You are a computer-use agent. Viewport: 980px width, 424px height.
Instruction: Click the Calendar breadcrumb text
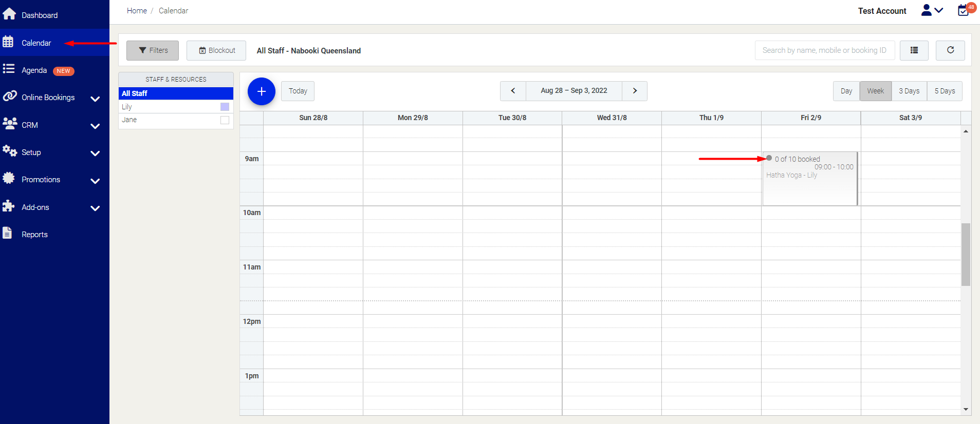pos(173,11)
